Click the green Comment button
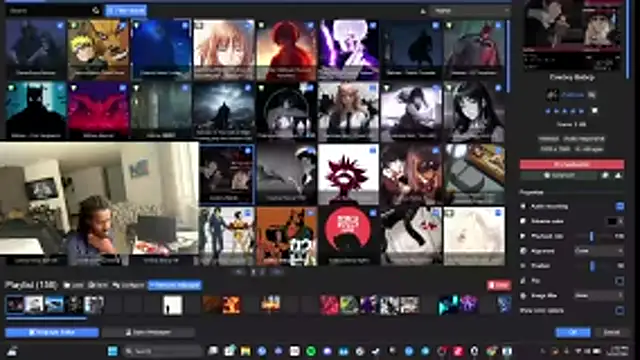The image size is (640, 360). [x=559, y=176]
